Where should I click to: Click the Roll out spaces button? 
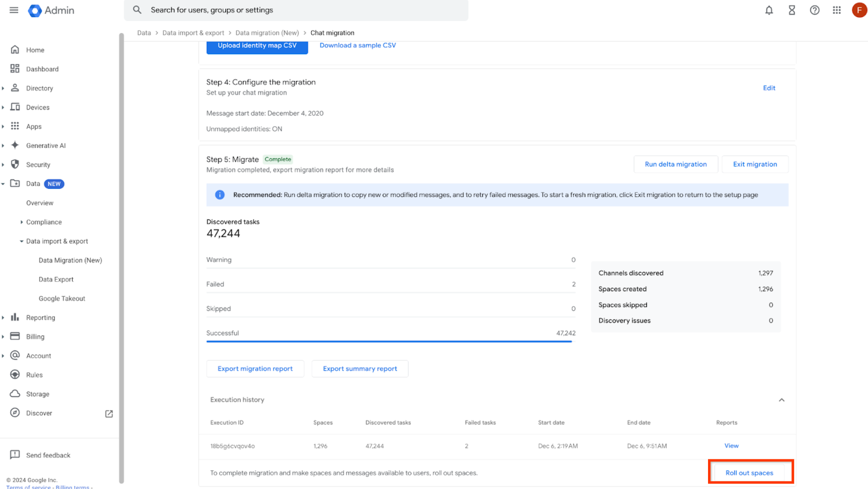click(x=749, y=472)
